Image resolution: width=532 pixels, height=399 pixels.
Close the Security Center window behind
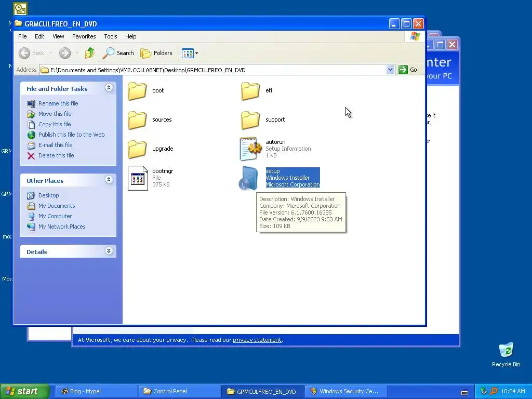pos(453,45)
